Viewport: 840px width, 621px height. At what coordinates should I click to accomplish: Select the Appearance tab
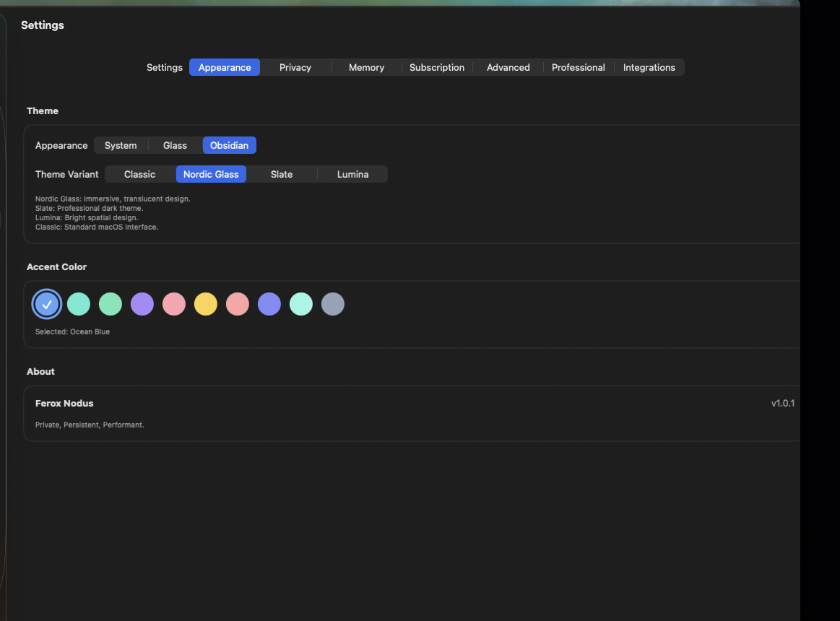pos(224,67)
